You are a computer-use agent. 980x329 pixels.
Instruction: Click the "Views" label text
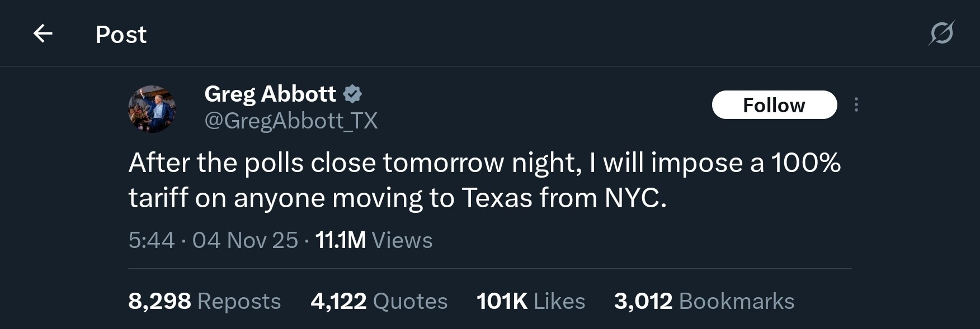[402, 241]
